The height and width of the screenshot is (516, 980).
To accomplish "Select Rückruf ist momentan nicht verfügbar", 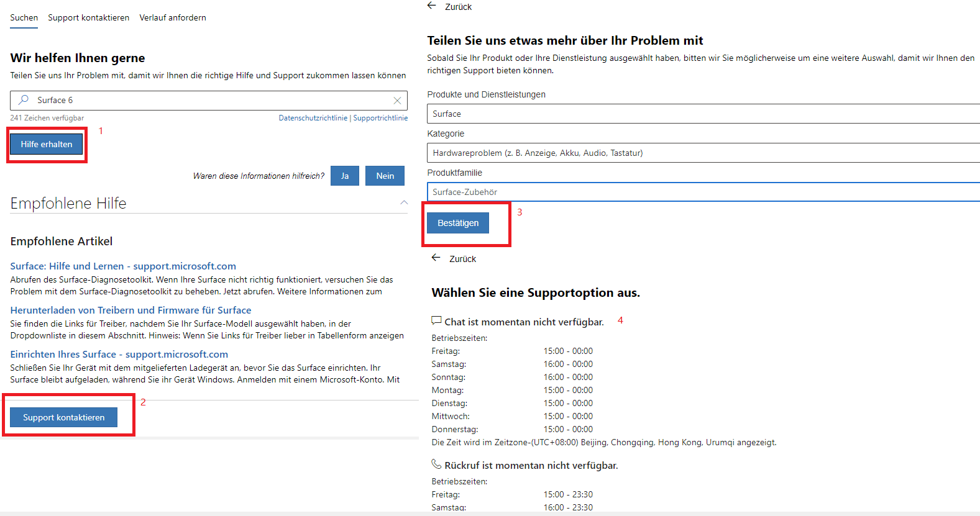I will [531, 465].
